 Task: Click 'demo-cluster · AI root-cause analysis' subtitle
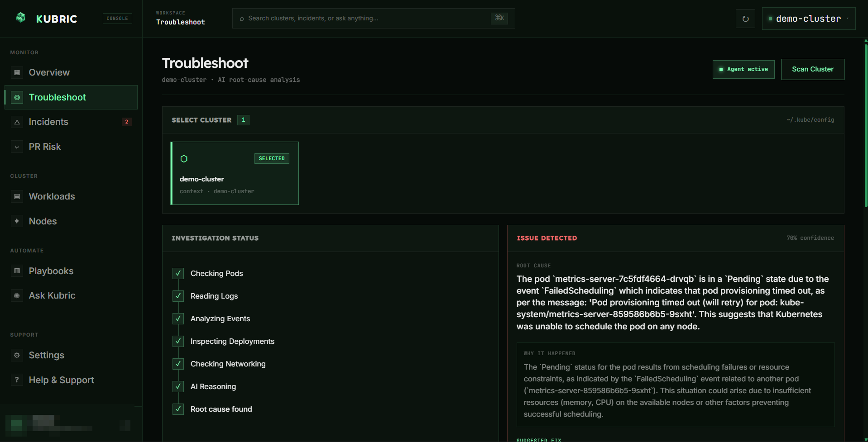(x=231, y=80)
